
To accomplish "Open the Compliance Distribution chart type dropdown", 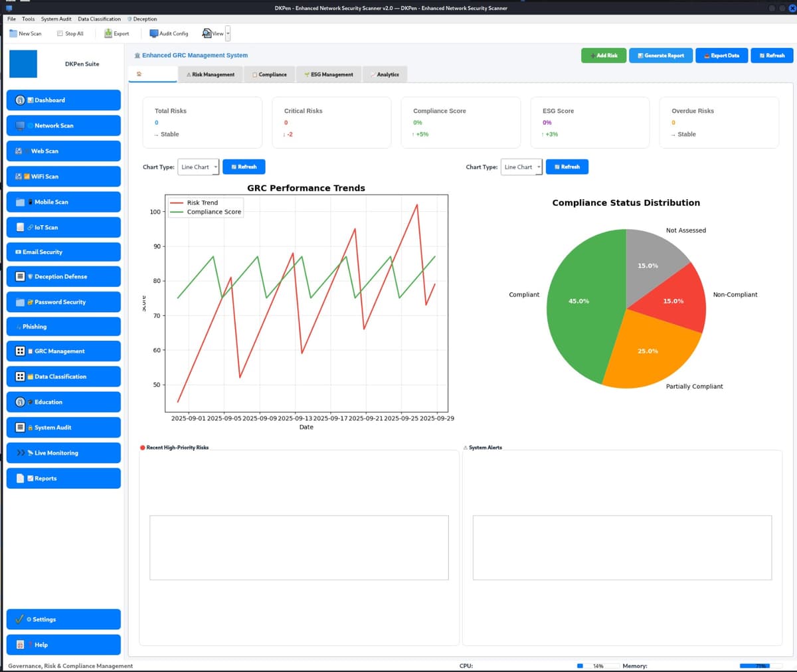I will point(521,167).
